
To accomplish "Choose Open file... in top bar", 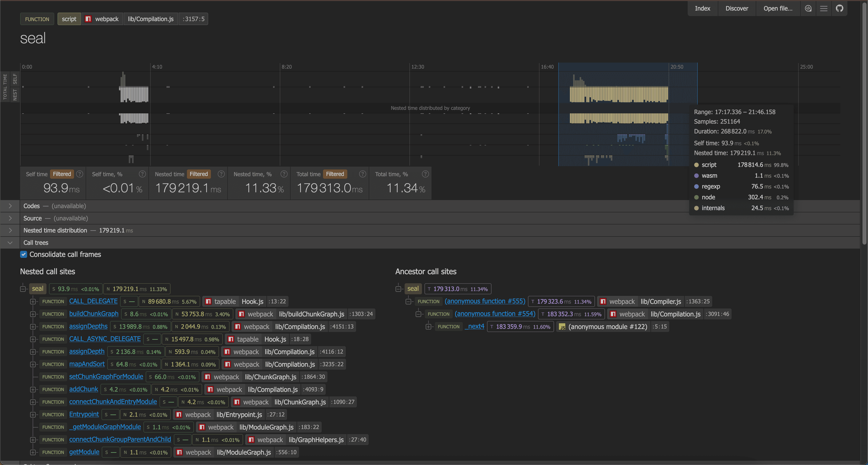I will point(778,9).
